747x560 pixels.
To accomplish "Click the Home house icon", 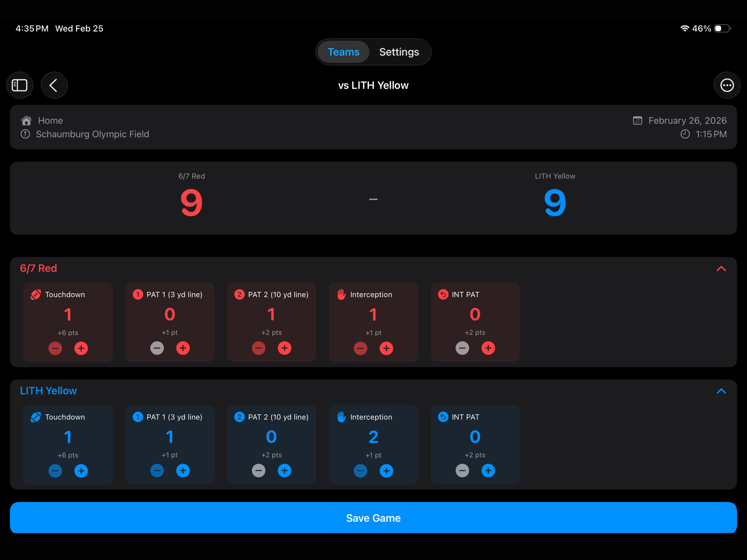I will coord(26,121).
